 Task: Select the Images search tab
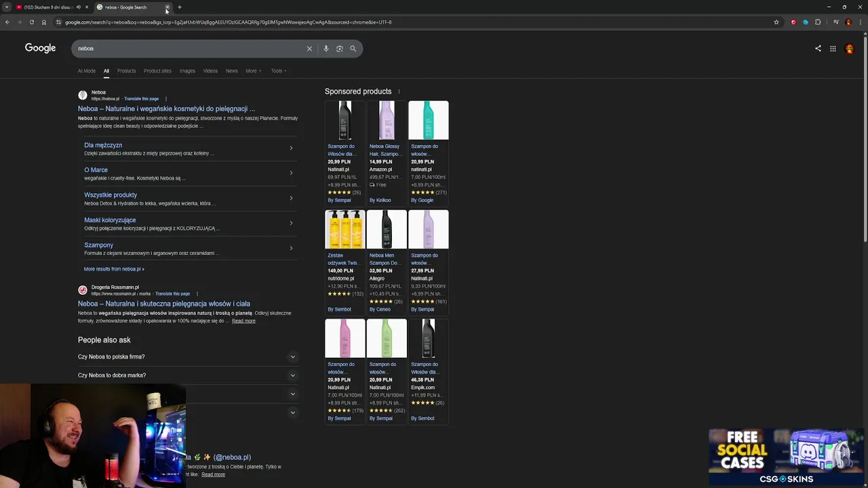[x=187, y=70]
